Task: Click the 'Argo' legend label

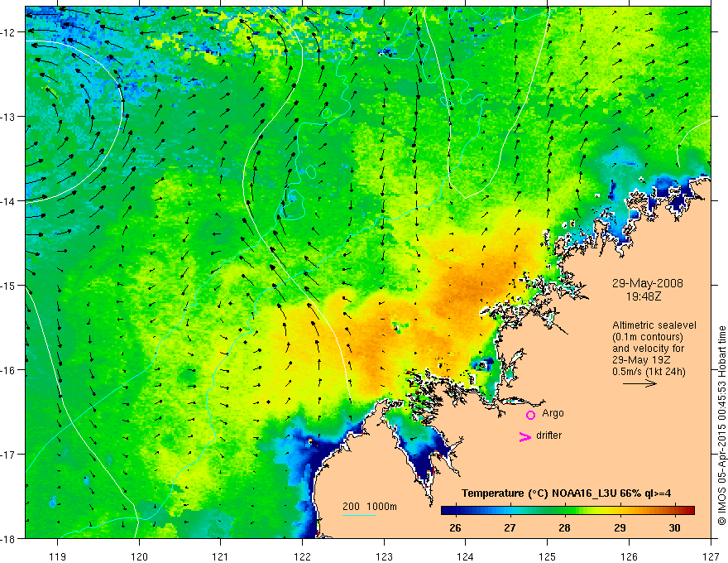Action: 553,413
